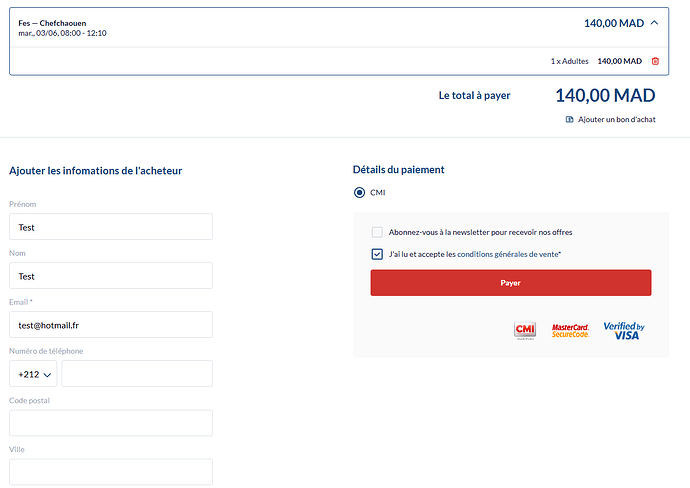This screenshot has width=690, height=488.
Task: Collapse the Fes — Chefchaouen trip details chevron
Action: click(654, 23)
